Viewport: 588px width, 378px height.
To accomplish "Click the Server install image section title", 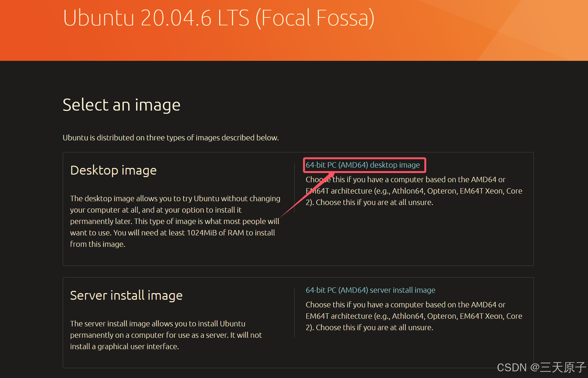I will [126, 295].
